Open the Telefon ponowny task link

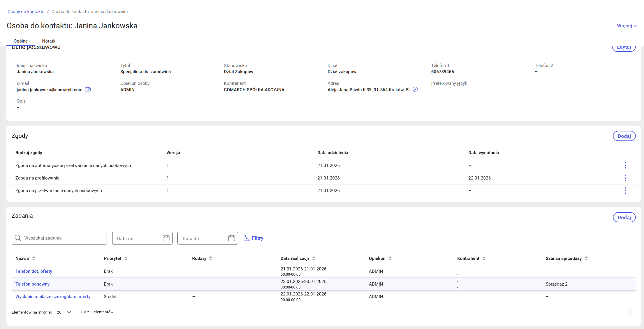(x=32, y=284)
